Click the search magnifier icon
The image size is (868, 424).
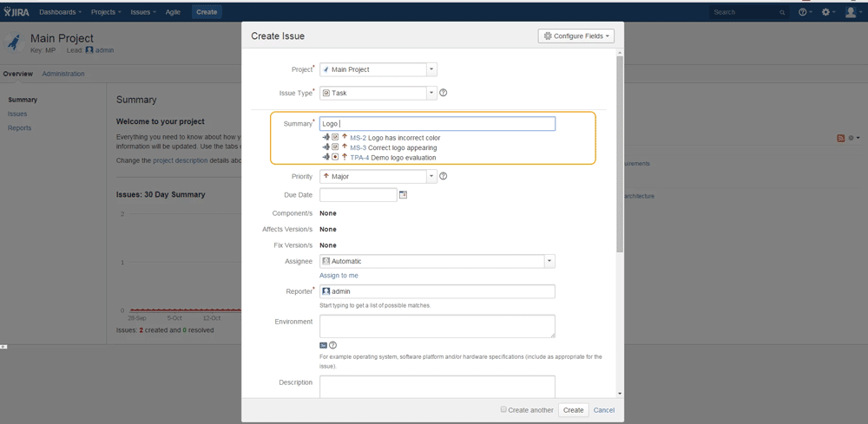[782, 12]
